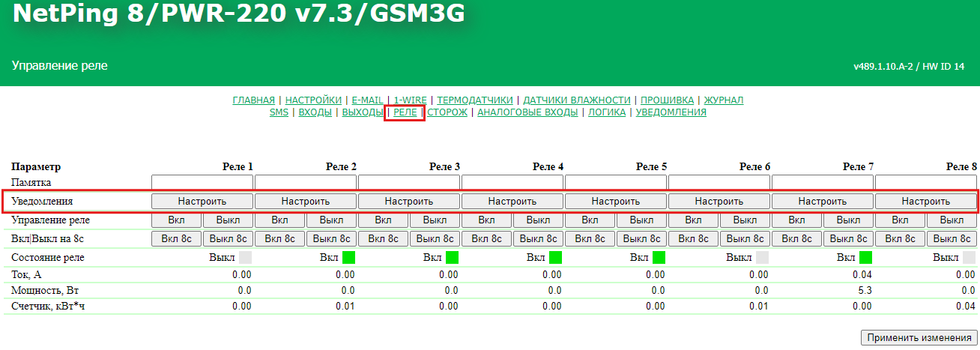Turn on Реле 1 with Вкл button
980x350 pixels.
coord(176,220)
